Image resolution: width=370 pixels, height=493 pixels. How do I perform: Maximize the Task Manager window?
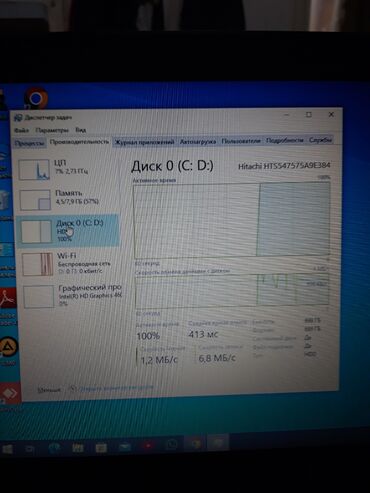point(309,115)
